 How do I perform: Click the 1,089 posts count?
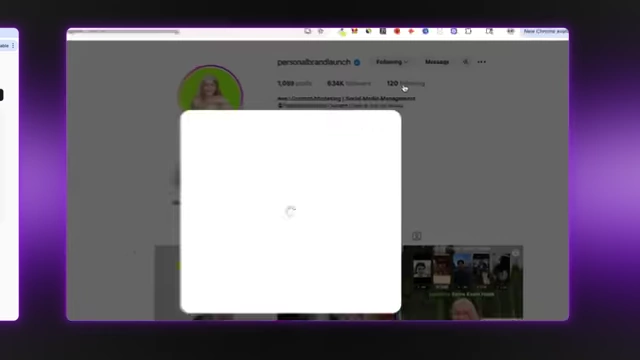[294, 83]
